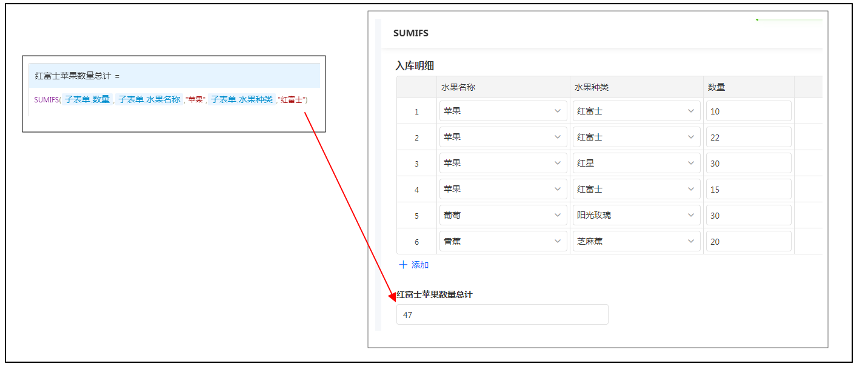Viewport: 868px width, 381px height.
Task: Click the 添加 link to add a row
Action: pos(419,265)
